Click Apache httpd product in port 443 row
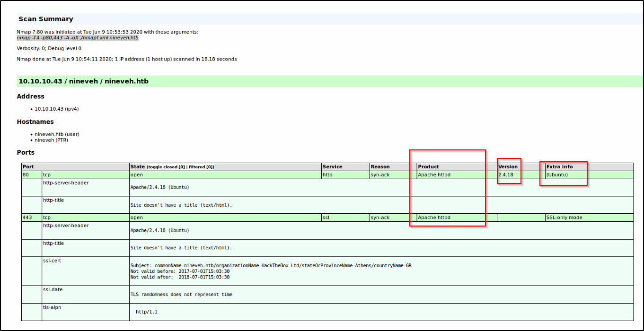The height and width of the screenshot is (331, 644). point(457,218)
